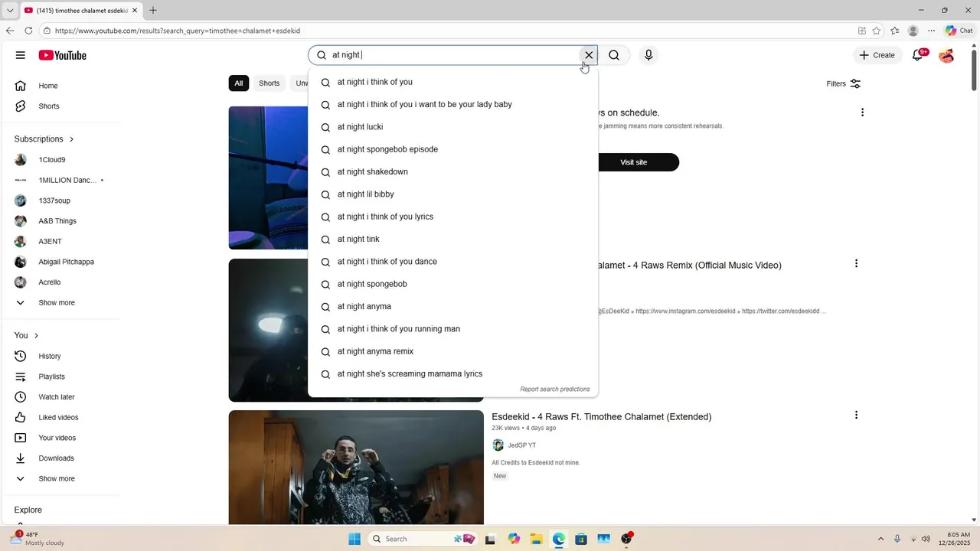This screenshot has width=980, height=551.
Task: Open the Create button
Action: [x=877, y=55]
